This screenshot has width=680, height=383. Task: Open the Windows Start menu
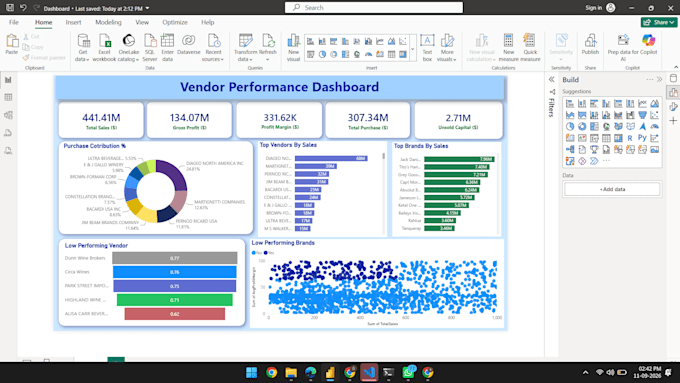click(x=251, y=373)
